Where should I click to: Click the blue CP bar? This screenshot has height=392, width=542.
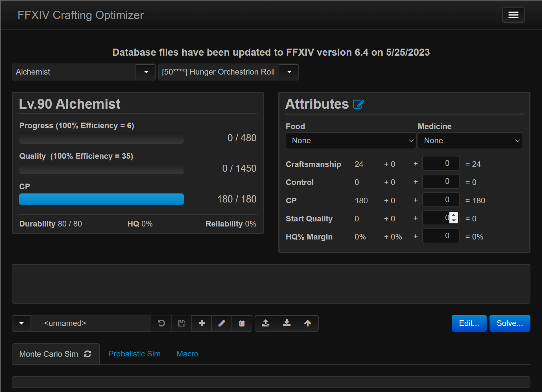[101, 199]
